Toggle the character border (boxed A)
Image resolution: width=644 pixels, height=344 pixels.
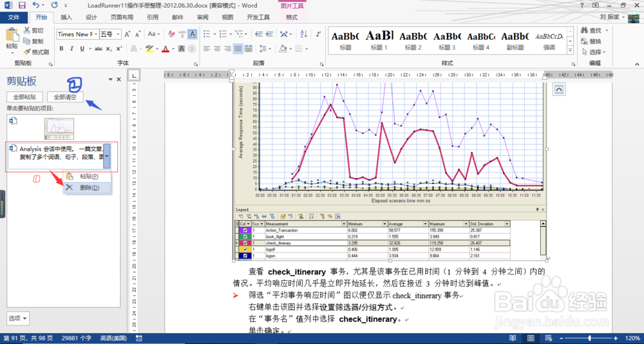pos(192,34)
